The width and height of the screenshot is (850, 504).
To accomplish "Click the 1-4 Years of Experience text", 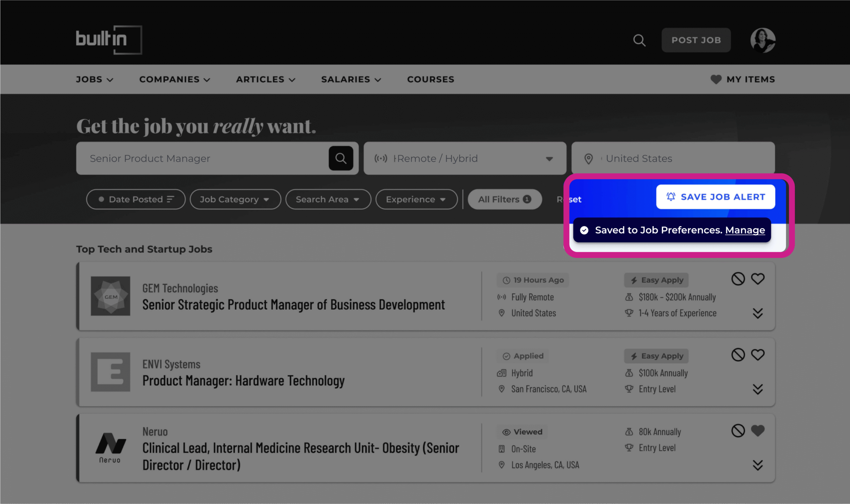I will click(x=677, y=313).
